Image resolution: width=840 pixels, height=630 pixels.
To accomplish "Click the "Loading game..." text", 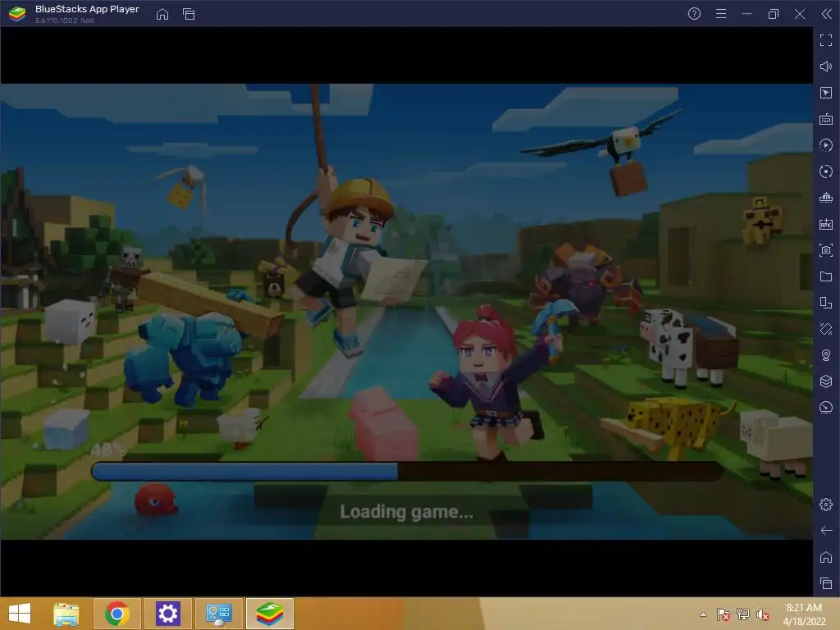I will 407,512.
